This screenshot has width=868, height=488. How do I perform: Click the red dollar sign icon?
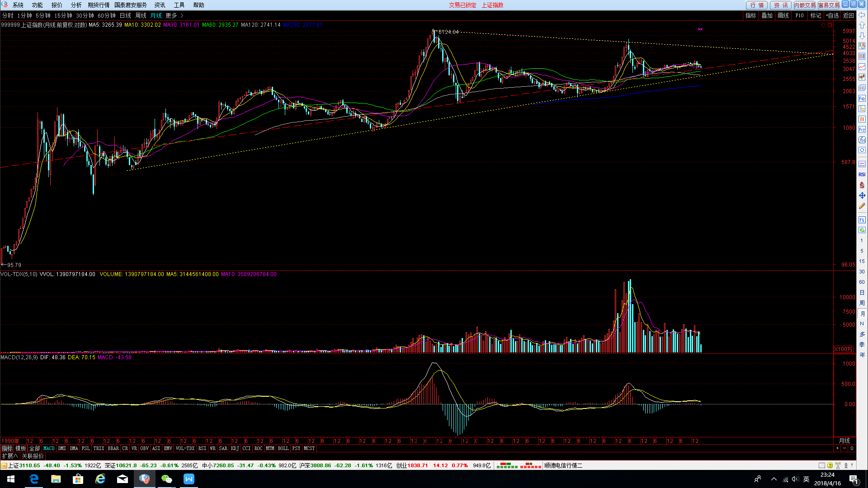862,185
